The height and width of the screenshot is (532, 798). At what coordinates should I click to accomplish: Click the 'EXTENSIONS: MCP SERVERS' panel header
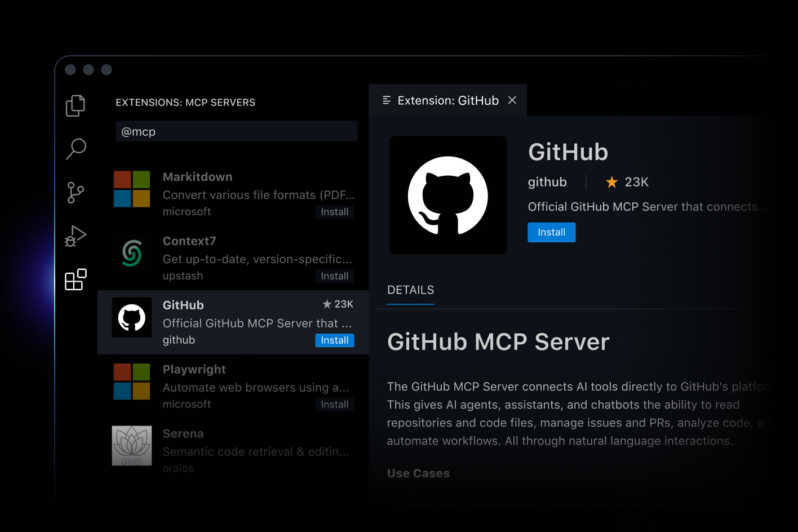point(185,103)
